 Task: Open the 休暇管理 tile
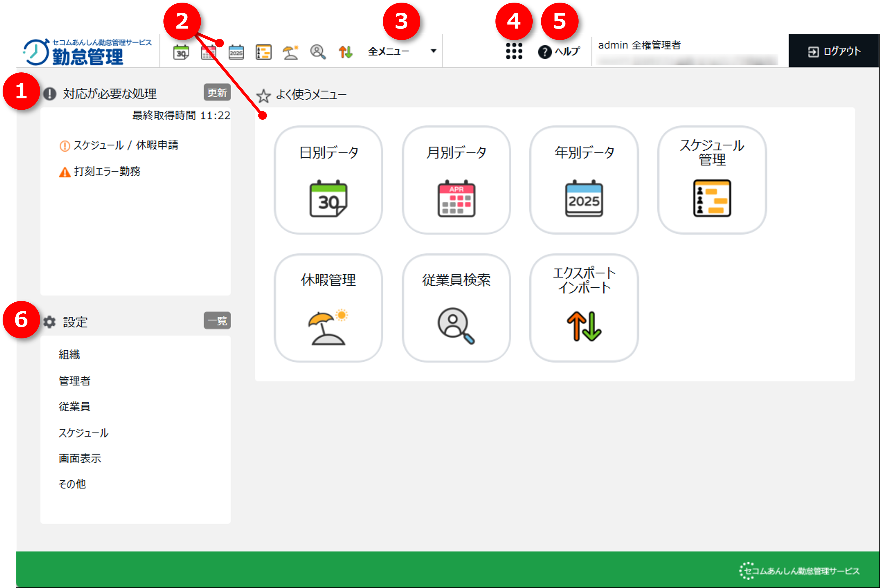(328, 308)
